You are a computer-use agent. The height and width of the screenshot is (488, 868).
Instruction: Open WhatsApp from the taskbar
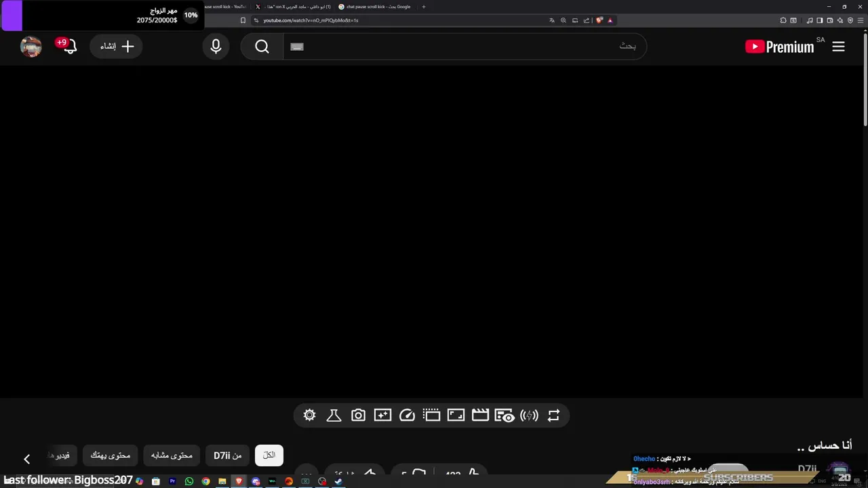coord(189,481)
